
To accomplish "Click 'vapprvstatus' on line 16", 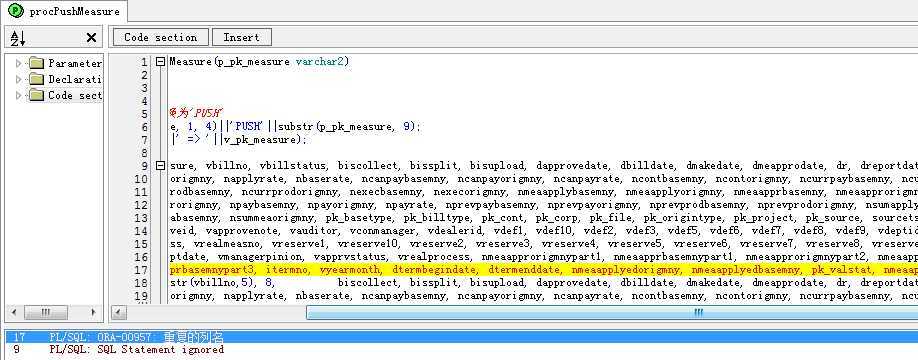I will click(350, 257).
